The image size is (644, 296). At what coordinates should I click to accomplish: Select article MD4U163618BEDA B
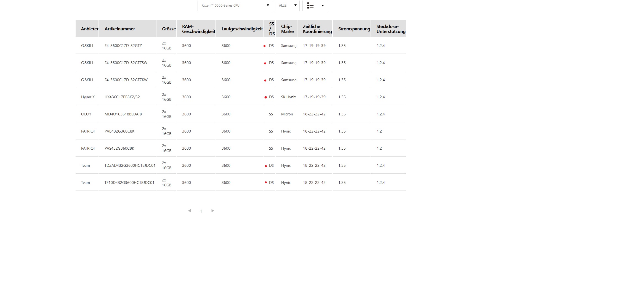click(x=123, y=114)
